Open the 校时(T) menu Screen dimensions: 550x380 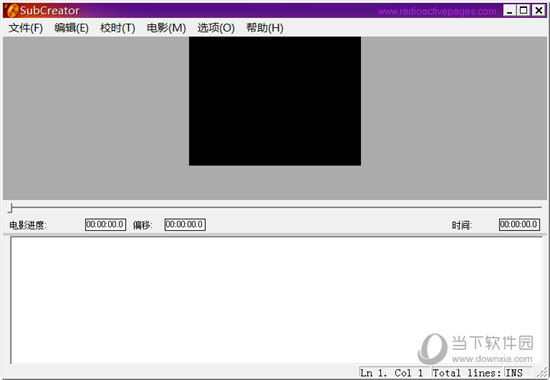click(x=118, y=28)
